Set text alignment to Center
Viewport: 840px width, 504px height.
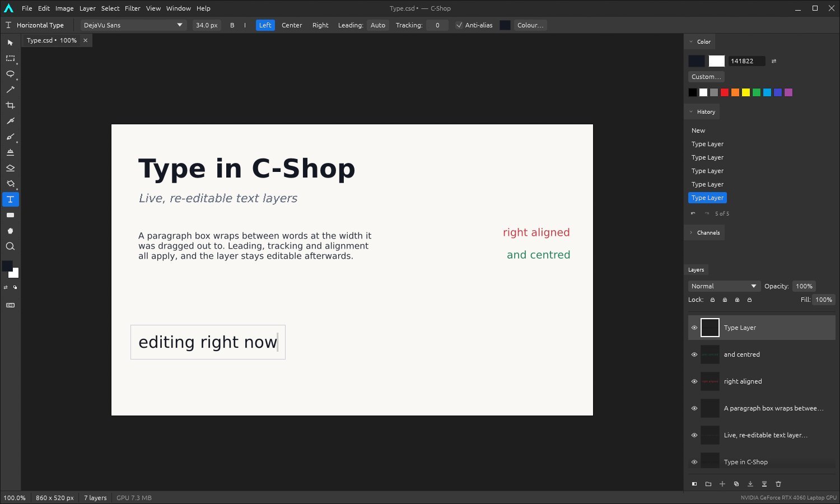292,25
